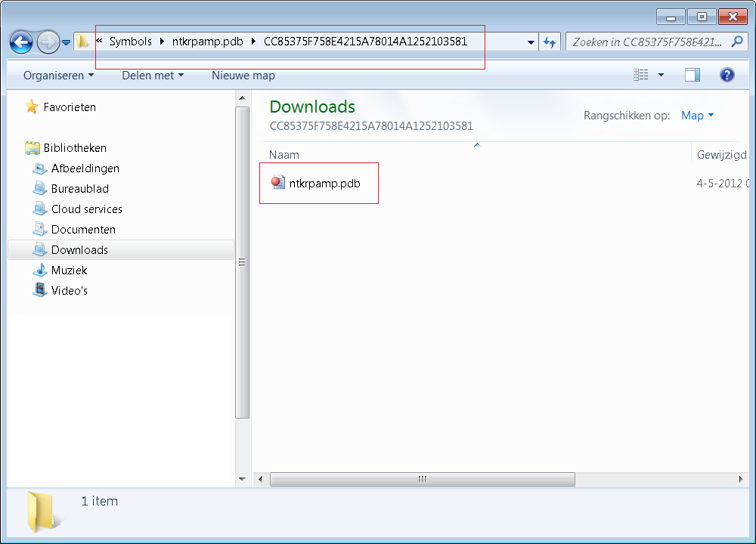
Task: Click the horizontal scrollbar thumb
Action: tap(422, 479)
